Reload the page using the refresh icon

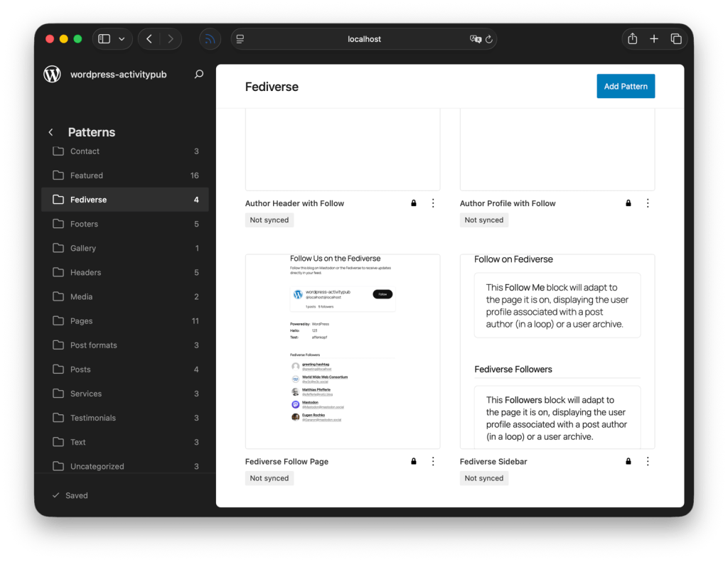490,39
